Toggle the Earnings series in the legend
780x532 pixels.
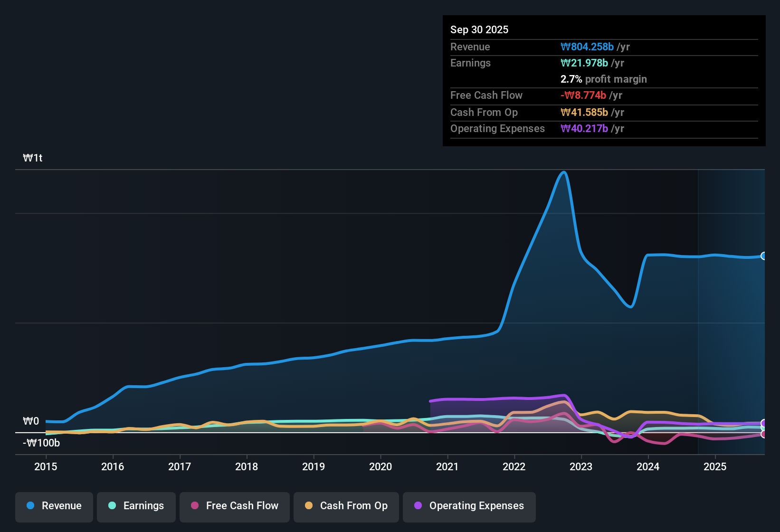pyautogui.click(x=136, y=506)
